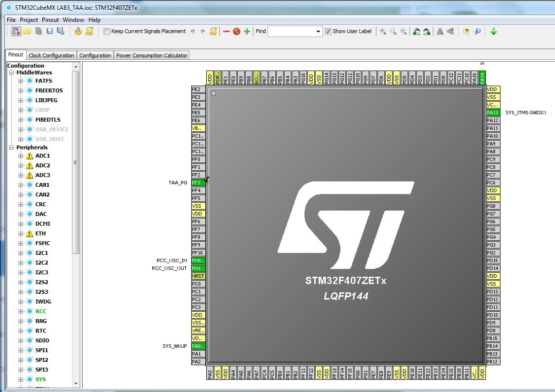Viewport: 555px width, 392px height.
Task: Select I2C1 peripheral in the tree
Action: [x=42, y=253]
